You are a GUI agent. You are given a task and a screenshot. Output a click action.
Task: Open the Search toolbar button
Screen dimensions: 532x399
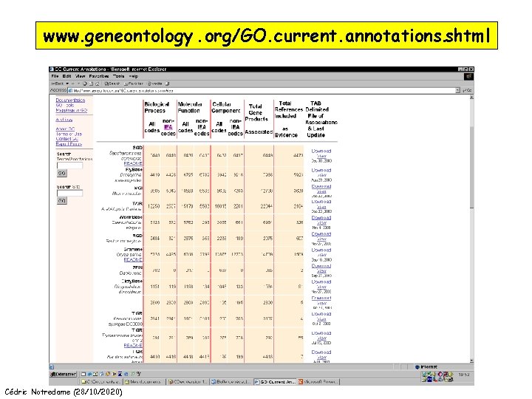pyautogui.click(x=112, y=83)
